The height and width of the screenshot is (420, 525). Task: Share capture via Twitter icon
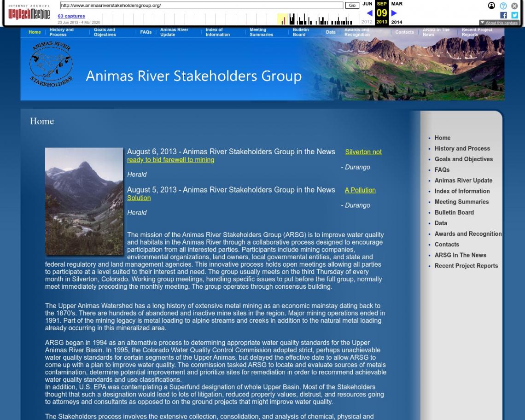pyautogui.click(x=514, y=15)
